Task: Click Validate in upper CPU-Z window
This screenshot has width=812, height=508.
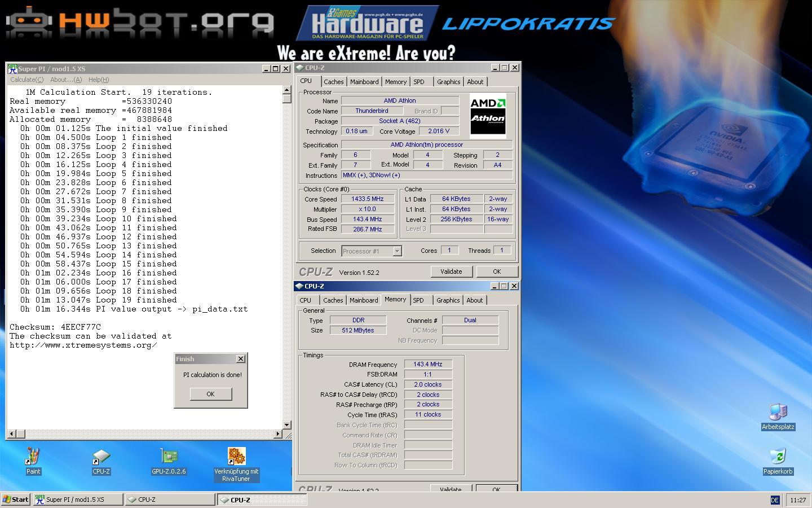Action: tap(451, 271)
